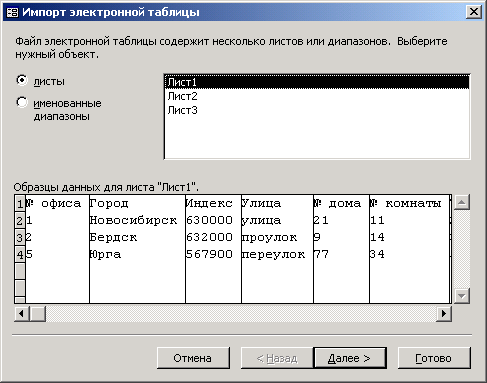Click the horizontal scrollbar right arrow

(x=444, y=314)
